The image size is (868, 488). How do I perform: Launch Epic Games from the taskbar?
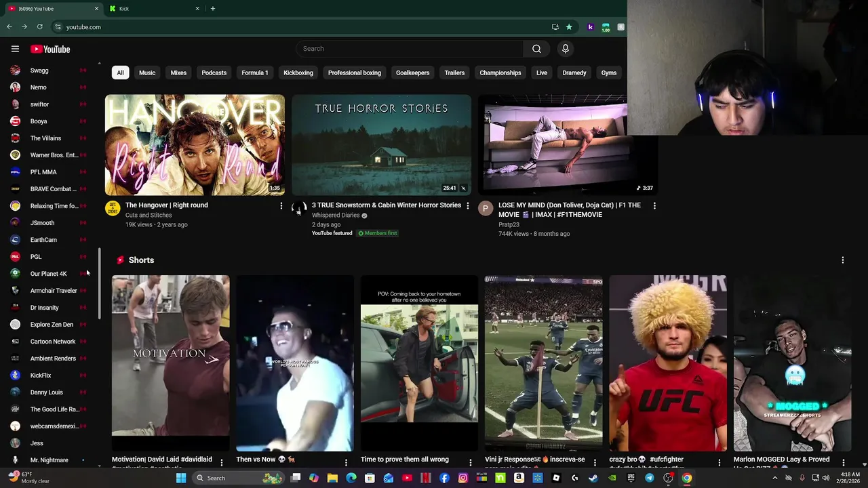(631, 478)
